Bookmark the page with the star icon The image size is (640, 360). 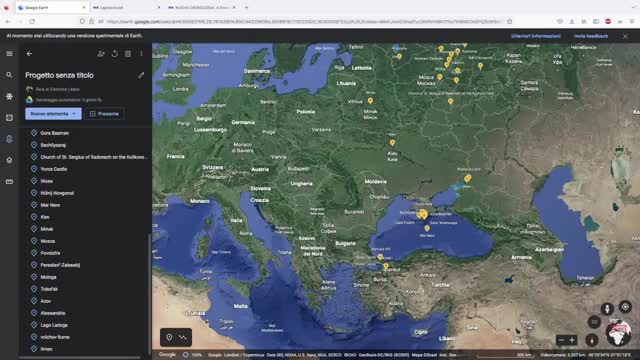(x=509, y=21)
